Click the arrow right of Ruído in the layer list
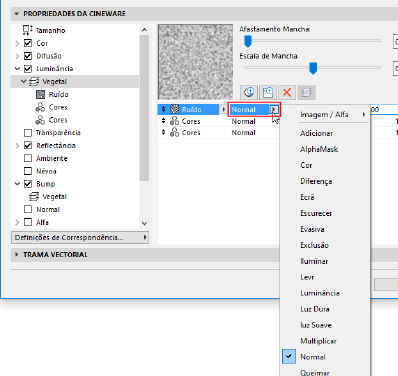The height and width of the screenshot is (376, 398). 224,109
